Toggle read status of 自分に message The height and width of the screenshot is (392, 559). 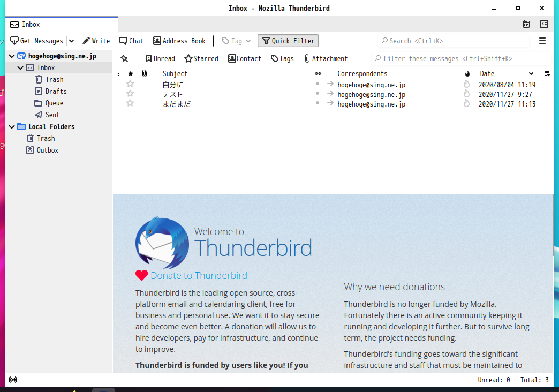tap(318, 84)
